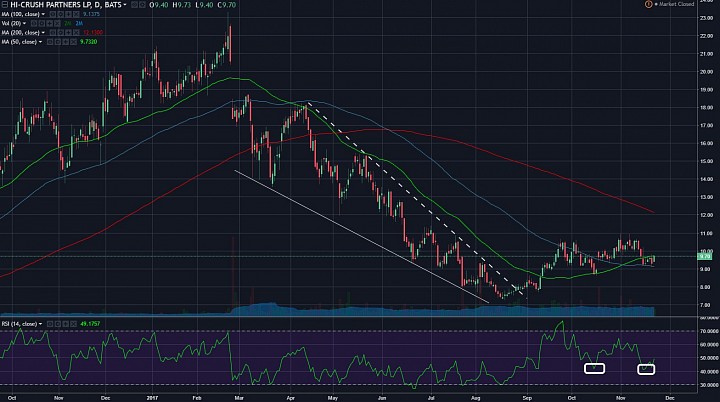Click the 30.0000 RSI axis label

[709, 385]
